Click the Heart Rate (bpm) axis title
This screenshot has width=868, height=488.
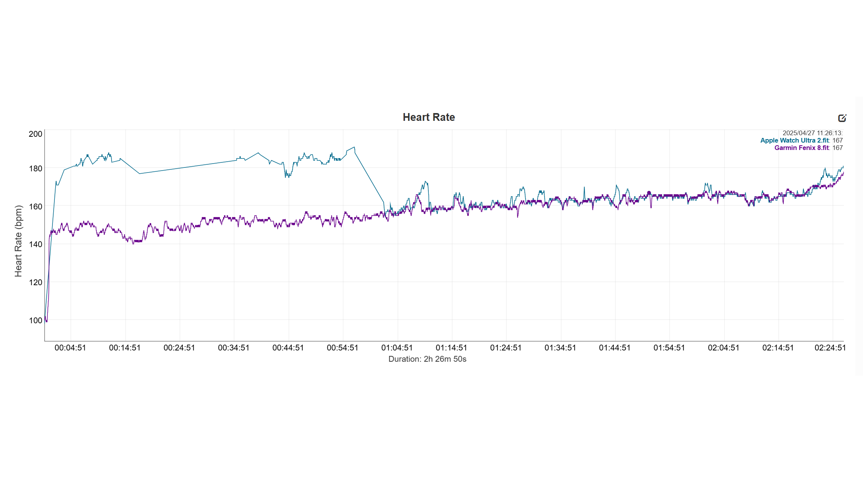pyautogui.click(x=18, y=241)
